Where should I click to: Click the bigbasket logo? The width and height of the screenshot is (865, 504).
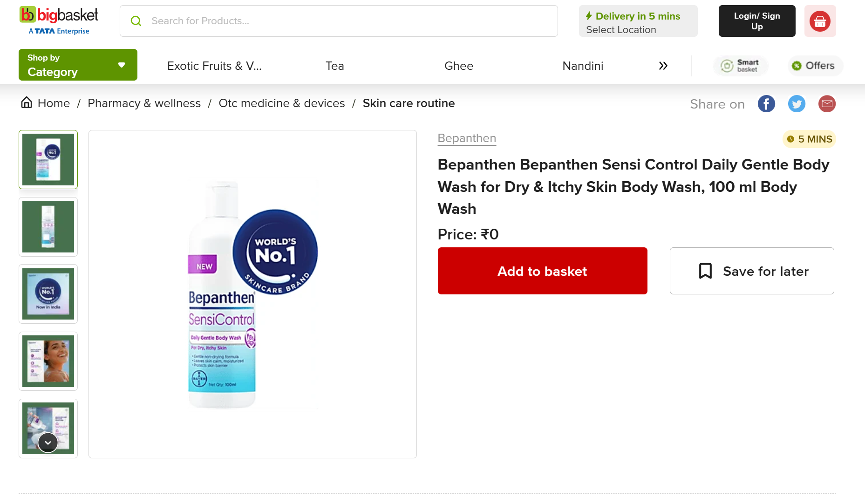[59, 20]
